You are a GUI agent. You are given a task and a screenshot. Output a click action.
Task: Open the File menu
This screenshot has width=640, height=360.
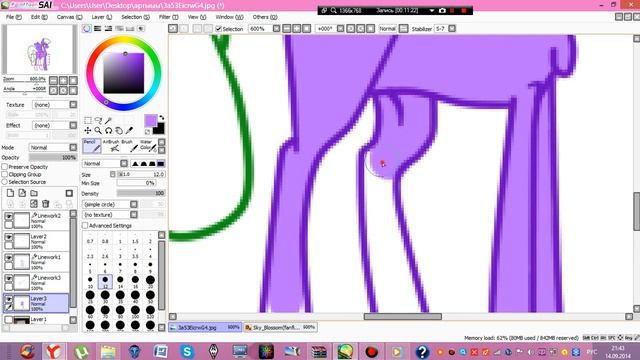point(13,17)
